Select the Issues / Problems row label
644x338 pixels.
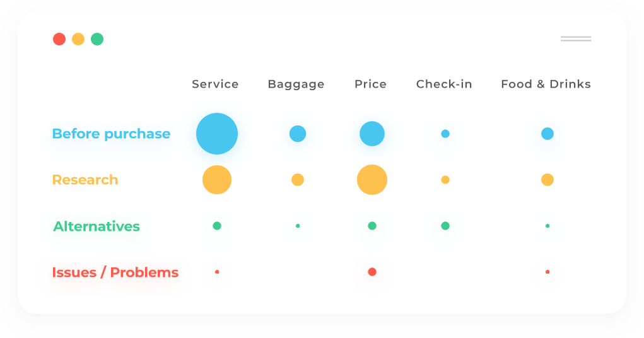pyautogui.click(x=115, y=272)
